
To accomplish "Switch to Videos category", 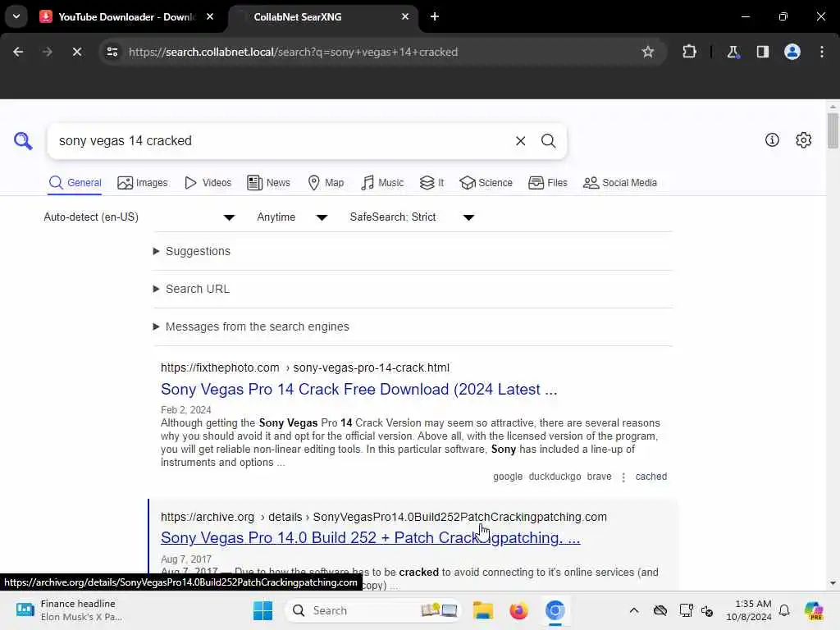I will [x=208, y=183].
